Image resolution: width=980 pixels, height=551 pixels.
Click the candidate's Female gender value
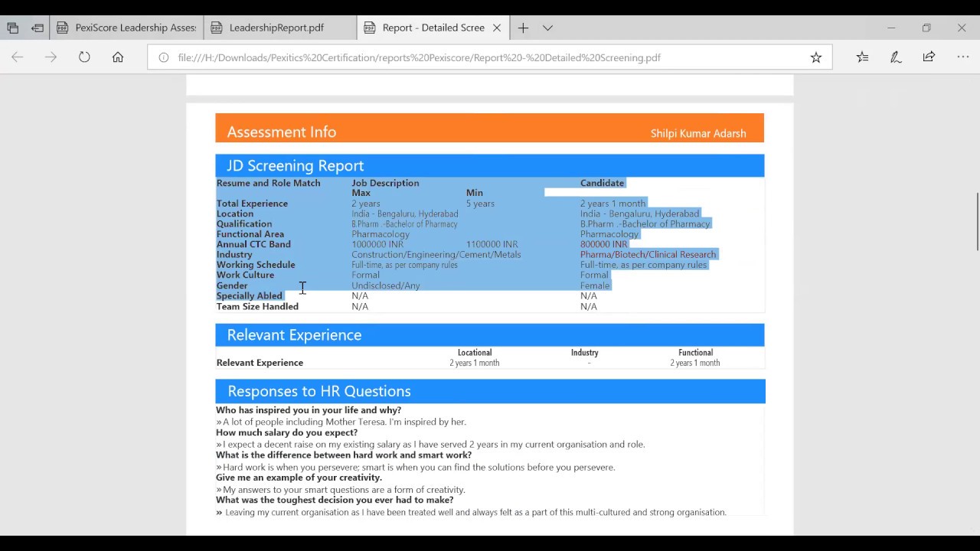(x=595, y=285)
